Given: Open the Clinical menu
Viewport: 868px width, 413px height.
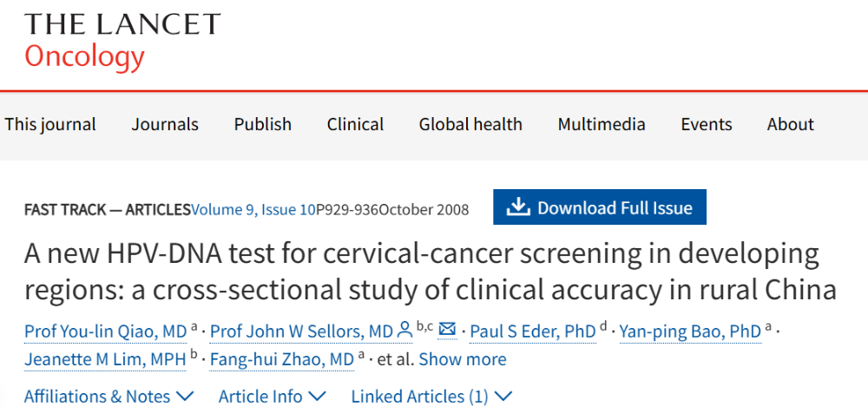Looking at the screenshot, I should 355,124.
